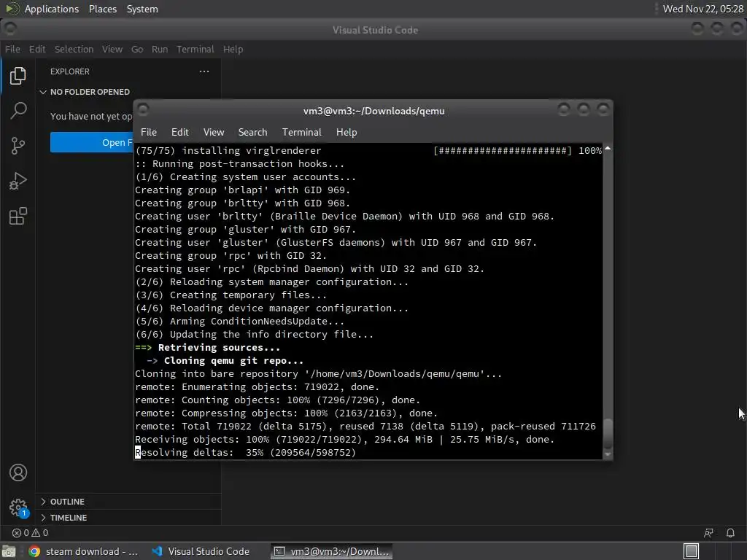Switch to the steam download Chrome window

tap(83, 551)
